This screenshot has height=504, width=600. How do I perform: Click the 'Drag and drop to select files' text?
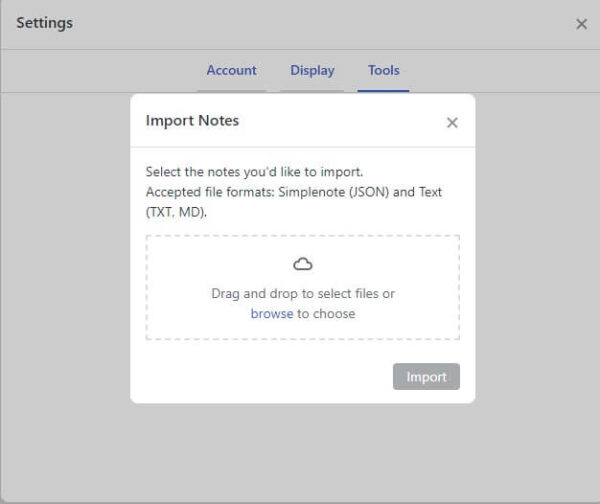[303, 294]
